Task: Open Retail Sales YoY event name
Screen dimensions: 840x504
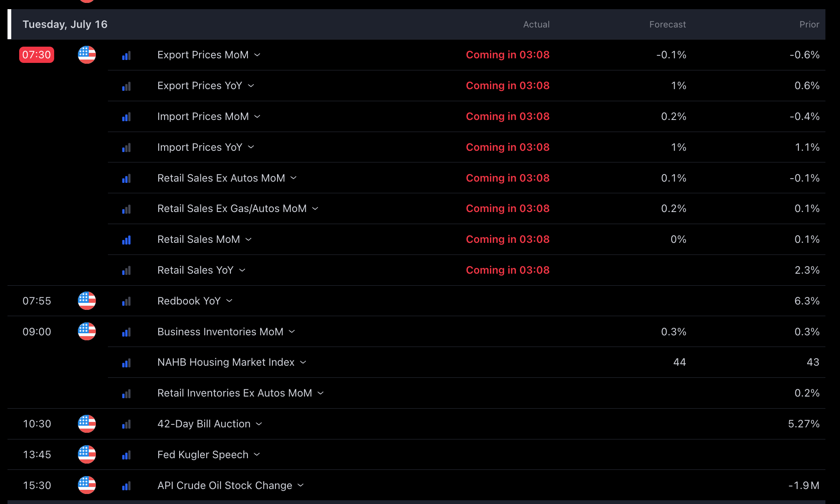Action: (195, 270)
